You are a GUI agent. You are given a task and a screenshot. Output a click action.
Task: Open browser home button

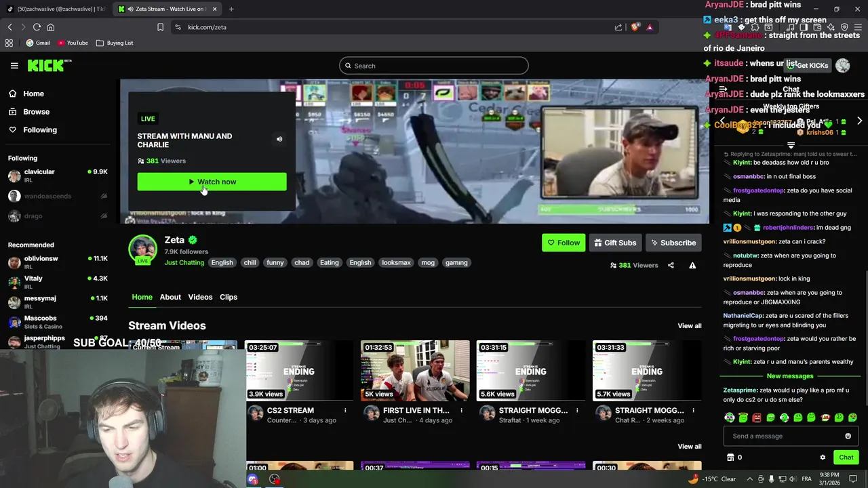[x=50, y=27]
